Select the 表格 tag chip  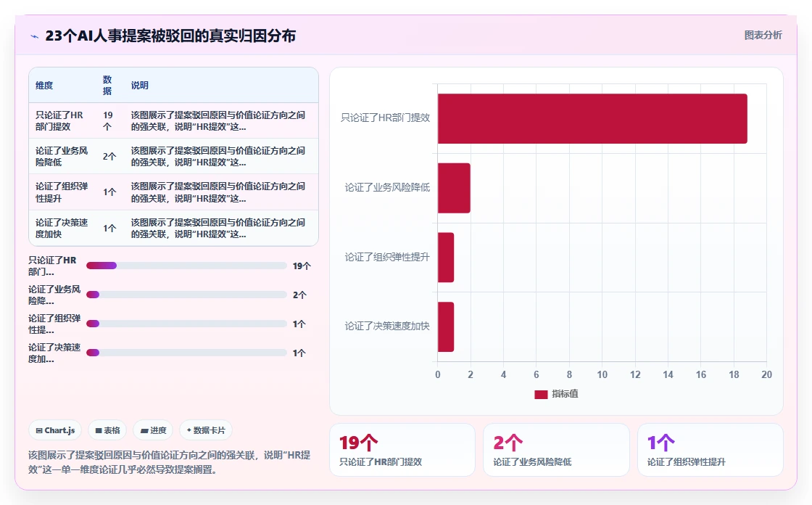[x=107, y=430]
